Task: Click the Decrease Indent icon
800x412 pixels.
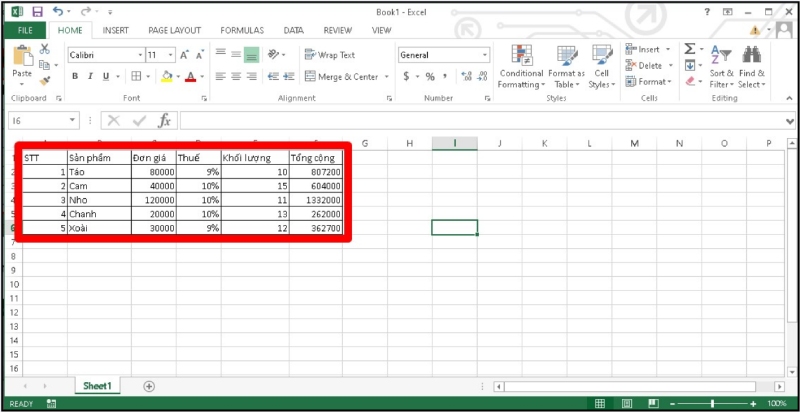Action: [x=273, y=76]
